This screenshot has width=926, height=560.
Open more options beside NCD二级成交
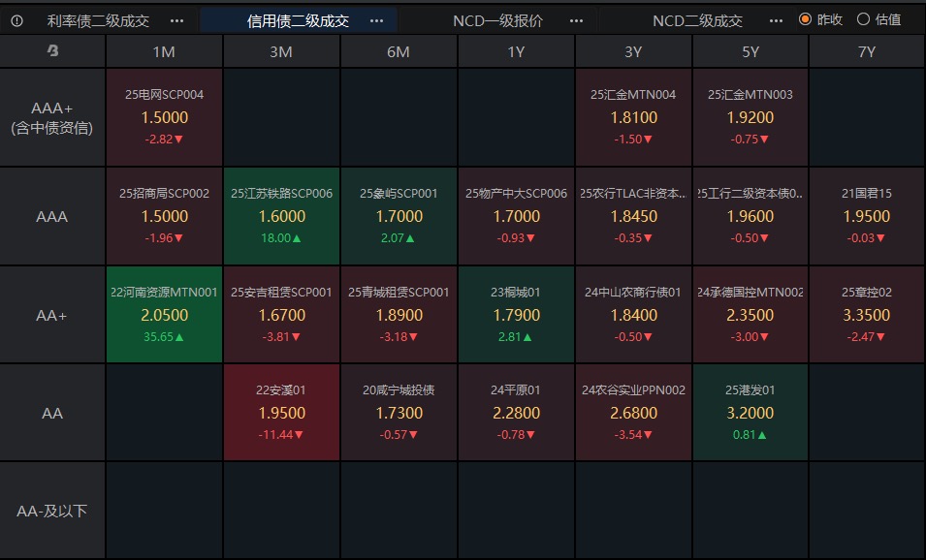(x=776, y=21)
